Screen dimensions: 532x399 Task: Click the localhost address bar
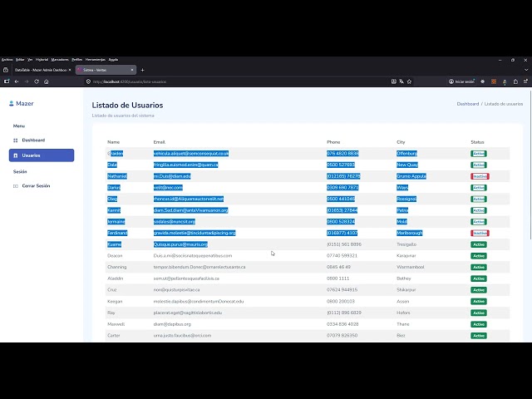pyautogui.click(x=238, y=81)
